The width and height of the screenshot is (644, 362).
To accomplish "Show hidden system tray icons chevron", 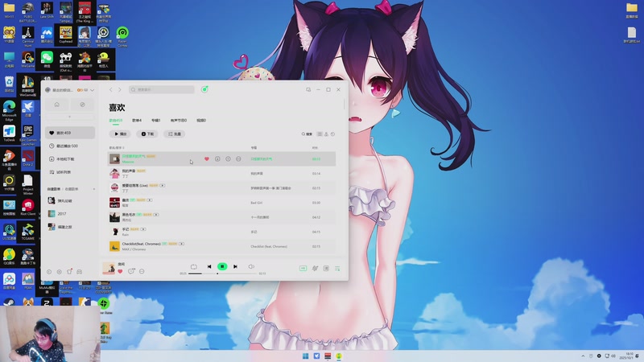I will pos(583,356).
